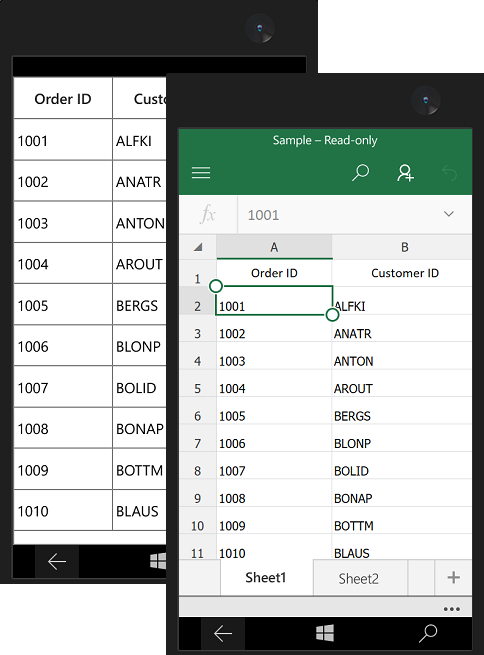Tap the Windows logo on rear phone
Screen dimensions: 484x655
158,561
